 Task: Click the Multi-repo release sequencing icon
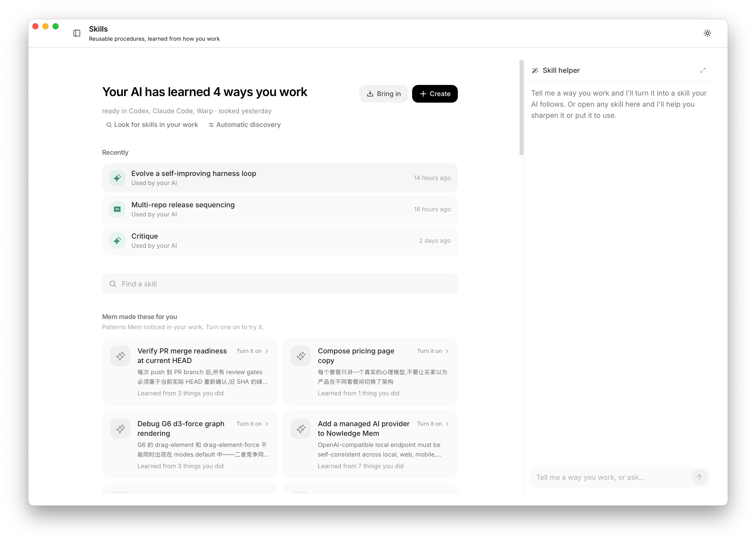[x=117, y=209]
